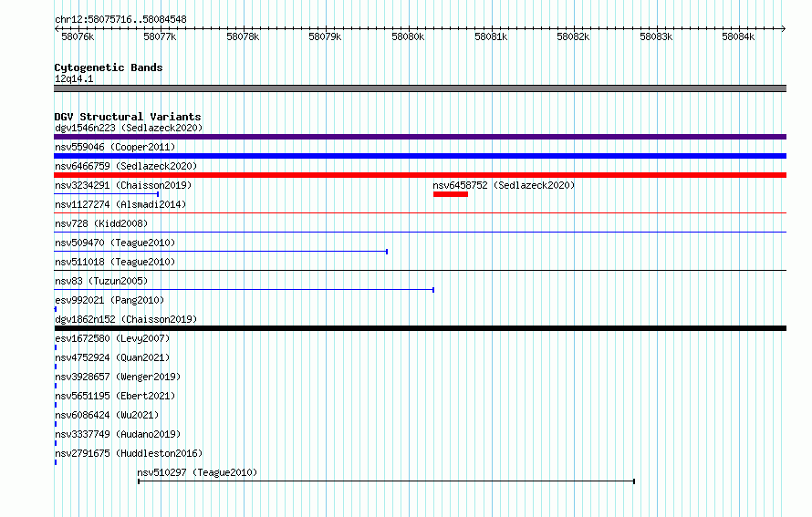Open the nsv6466759 (Sedlazeck2020) label

click(126, 166)
